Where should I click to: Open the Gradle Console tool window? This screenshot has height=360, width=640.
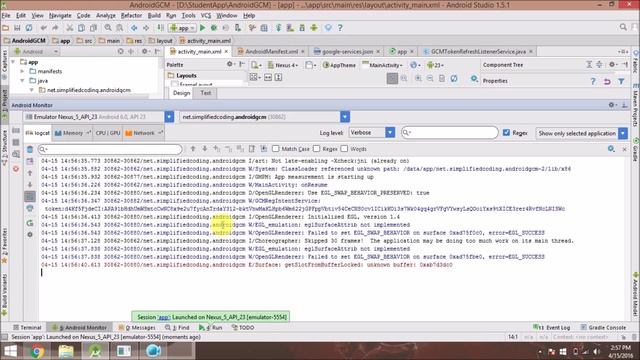[x=603, y=327]
